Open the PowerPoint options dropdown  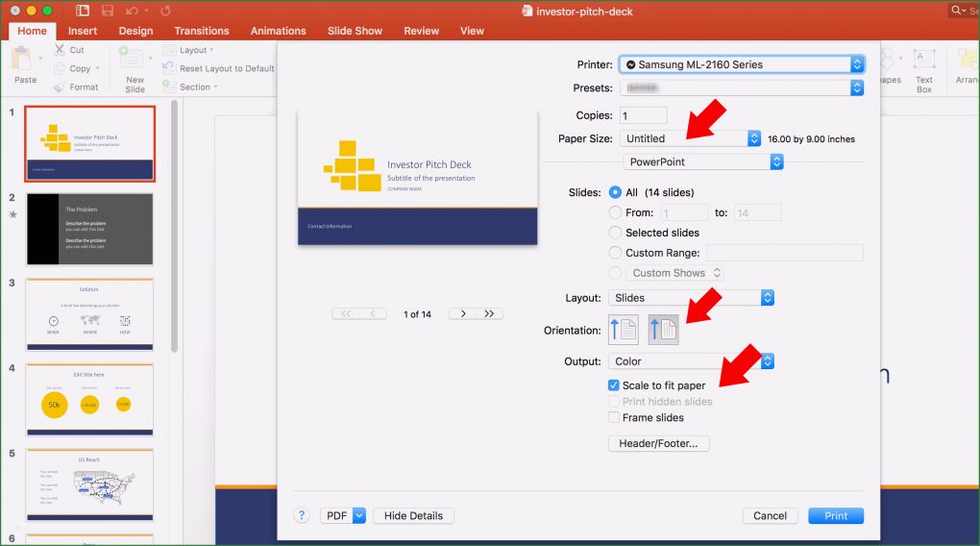(x=703, y=161)
